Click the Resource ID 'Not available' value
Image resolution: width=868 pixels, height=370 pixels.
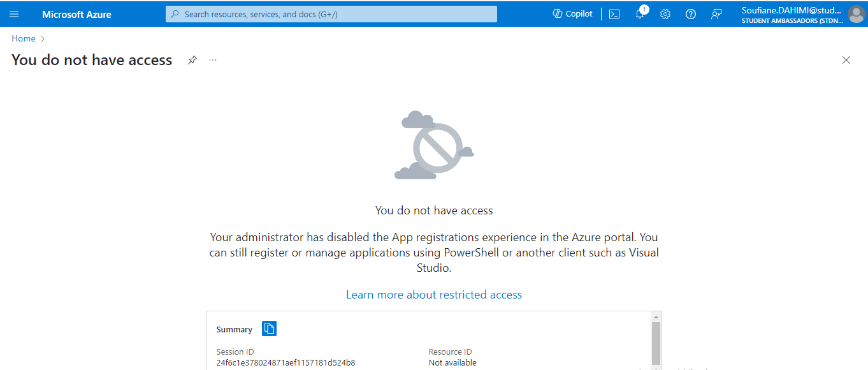click(x=452, y=363)
